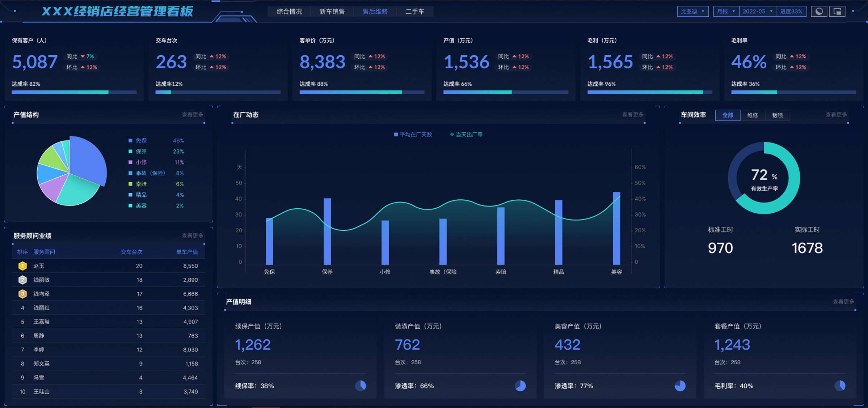This screenshot has width=868, height=408.
Task: Click the 钱丽红 row in advisor table
Action: point(109,308)
